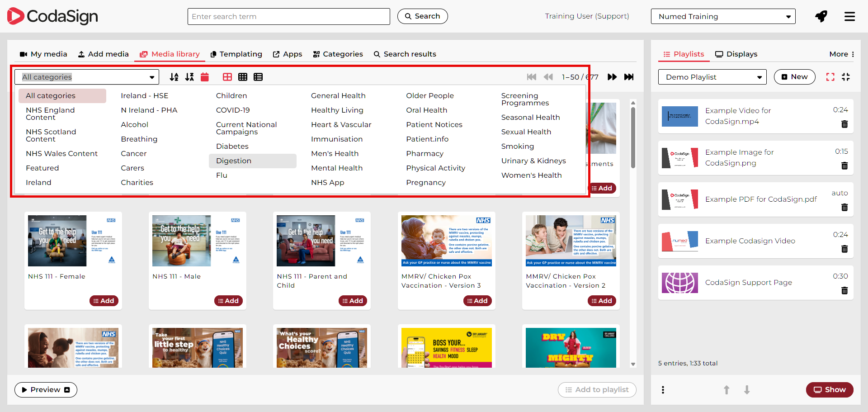Sort media in Z to A order
Viewport: 868px width, 412px height.
tap(189, 77)
